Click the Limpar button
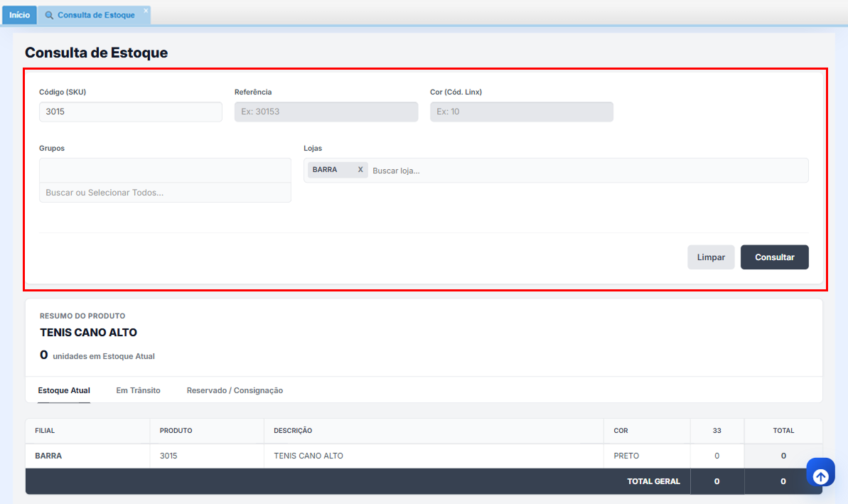The image size is (848, 504). [x=711, y=257]
